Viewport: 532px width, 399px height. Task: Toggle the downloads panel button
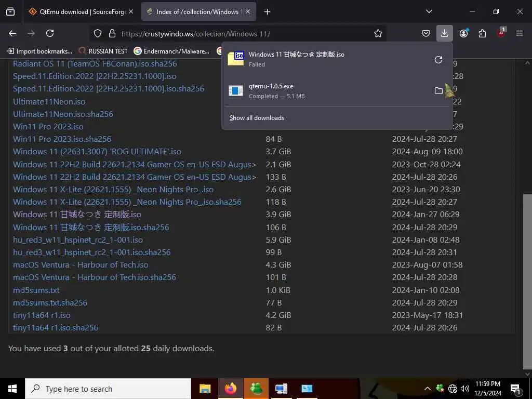point(445,33)
